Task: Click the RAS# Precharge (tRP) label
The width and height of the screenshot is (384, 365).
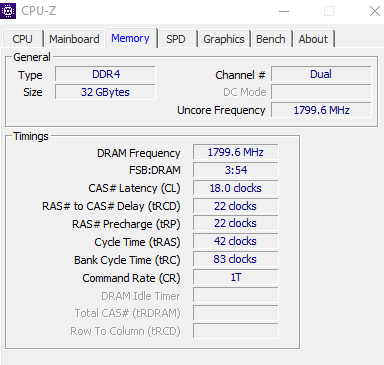Action: [x=126, y=224]
